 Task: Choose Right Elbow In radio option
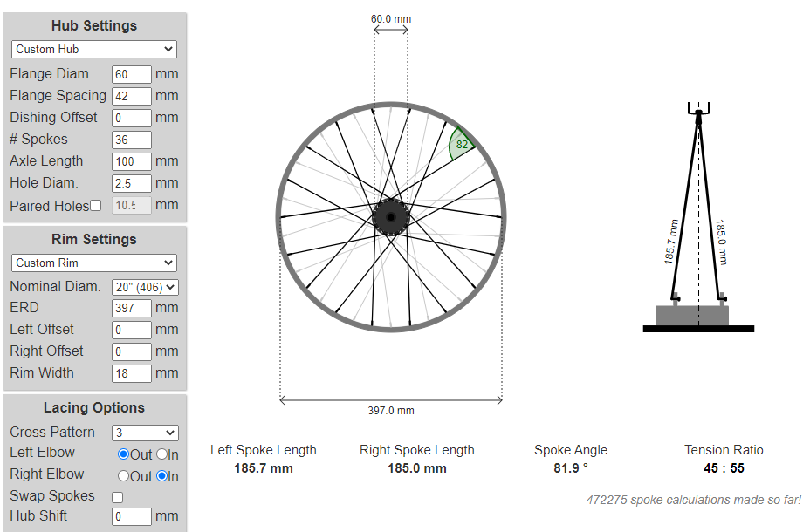tap(161, 476)
